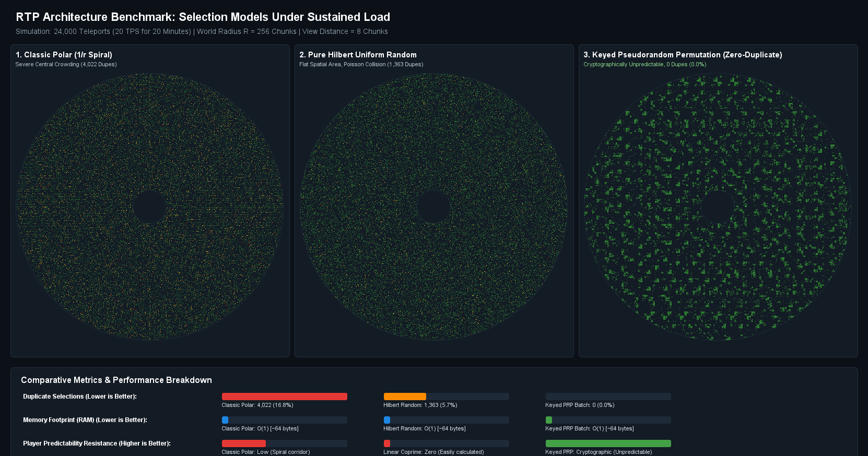Click the Classic Polar circular scatter plot
The image size is (868, 456).
(150, 207)
